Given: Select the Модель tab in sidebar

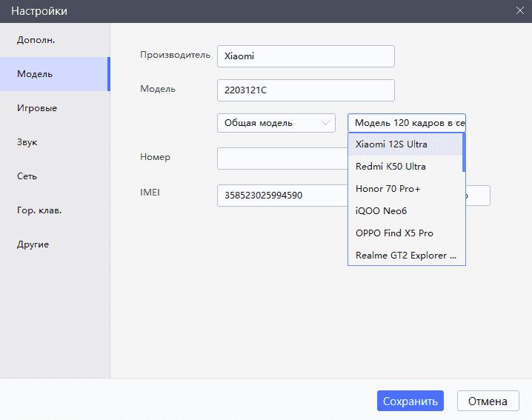Looking at the screenshot, I should coord(35,74).
